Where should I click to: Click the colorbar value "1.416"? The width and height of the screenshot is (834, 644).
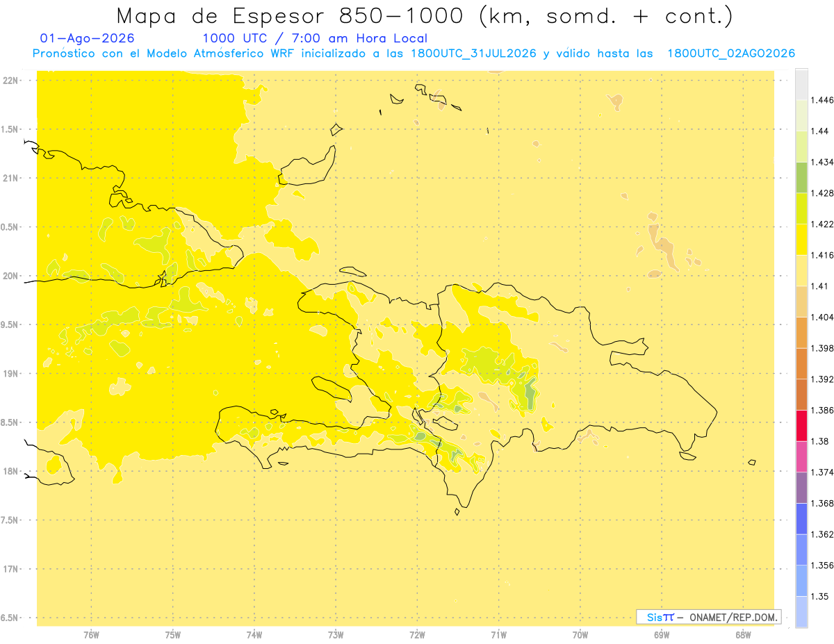point(822,255)
